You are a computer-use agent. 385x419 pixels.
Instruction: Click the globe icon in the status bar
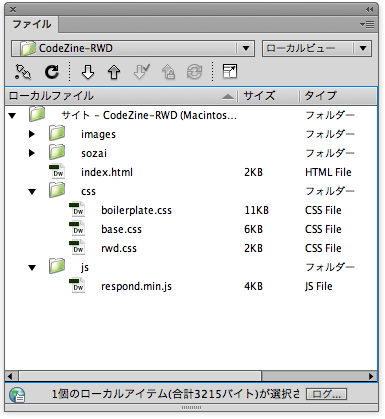tap(17, 395)
